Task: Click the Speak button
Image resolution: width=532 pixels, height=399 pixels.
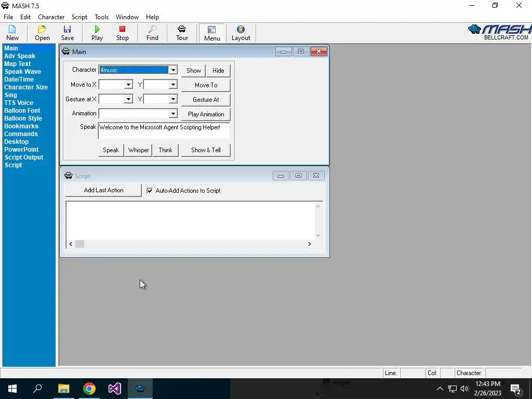Action: 111,150
